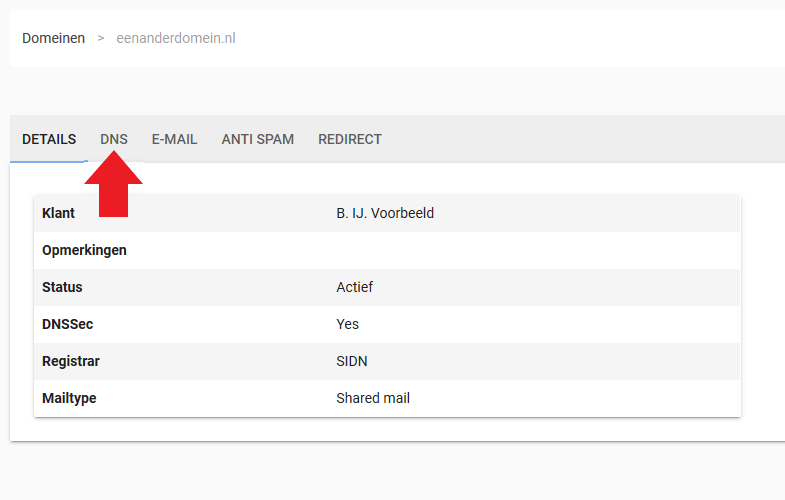Click the DNSSec value Yes
Image resolution: width=785 pixels, height=500 pixels.
click(x=347, y=324)
